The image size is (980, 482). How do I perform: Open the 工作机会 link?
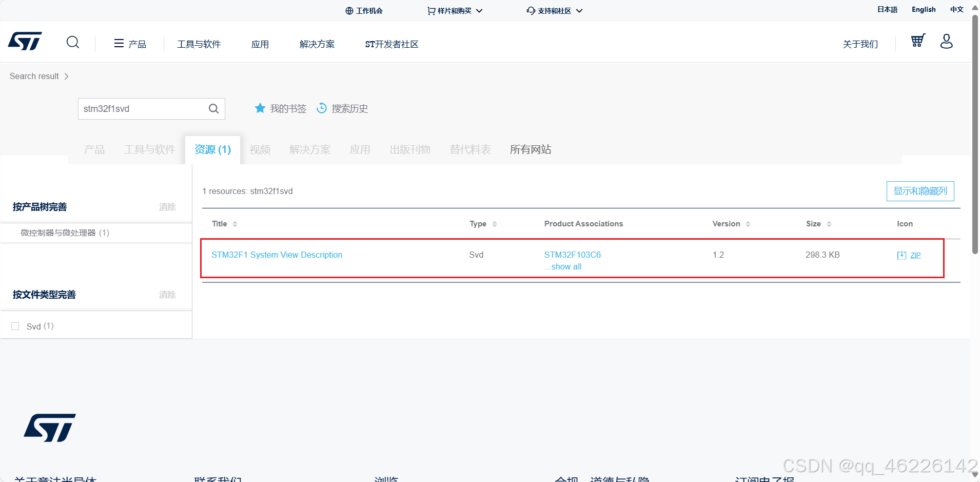point(369,11)
